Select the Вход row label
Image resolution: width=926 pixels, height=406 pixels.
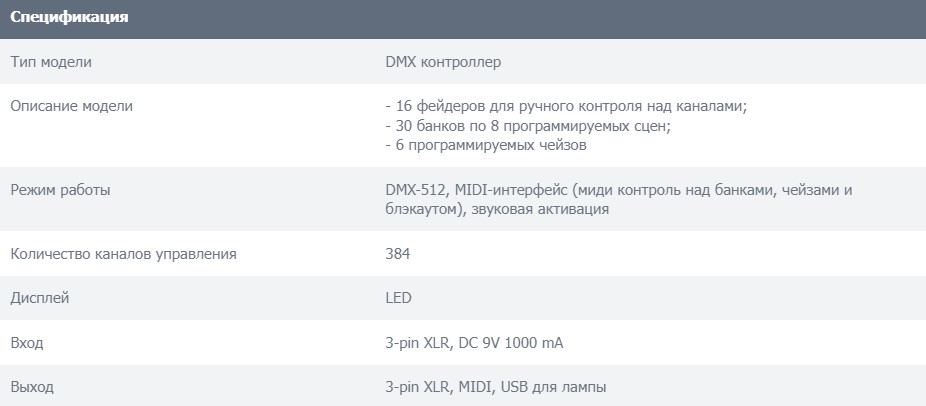(27, 343)
